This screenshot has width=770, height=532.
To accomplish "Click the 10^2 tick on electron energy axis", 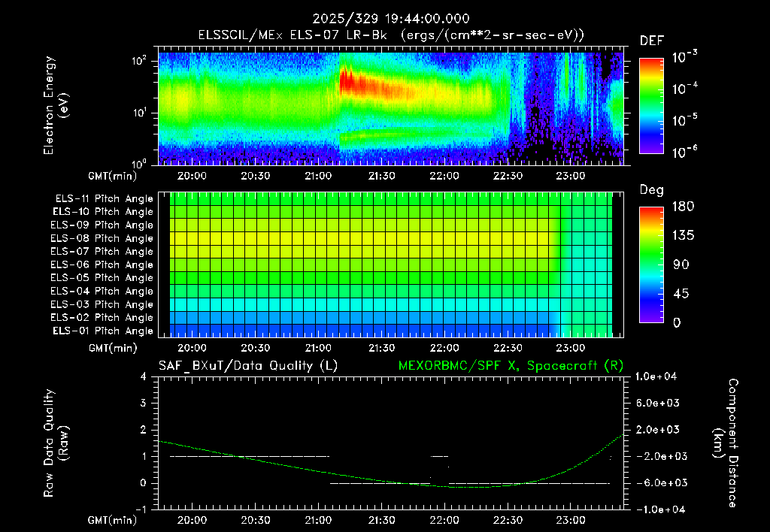I will click(139, 61).
